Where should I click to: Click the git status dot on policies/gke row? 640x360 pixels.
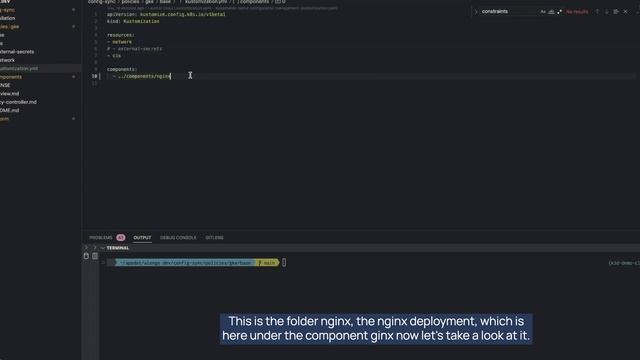click(74, 27)
